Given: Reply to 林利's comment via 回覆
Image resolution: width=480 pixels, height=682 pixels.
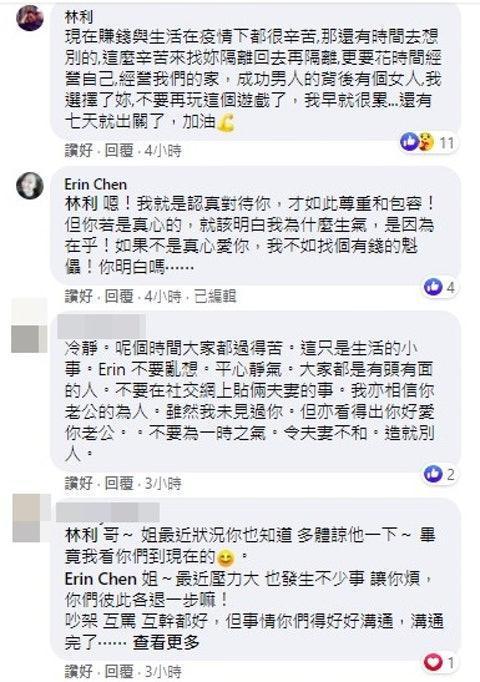Looking at the screenshot, I should click(x=119, y=151).
